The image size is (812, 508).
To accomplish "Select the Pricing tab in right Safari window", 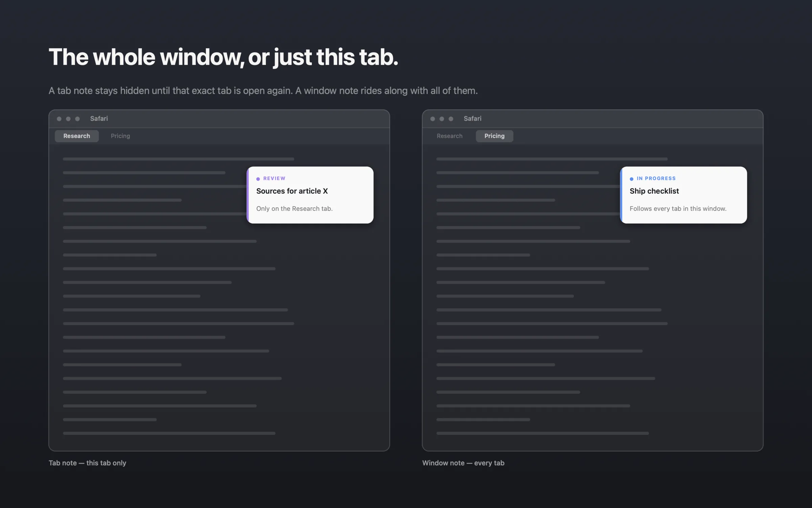I will [494, 136].
